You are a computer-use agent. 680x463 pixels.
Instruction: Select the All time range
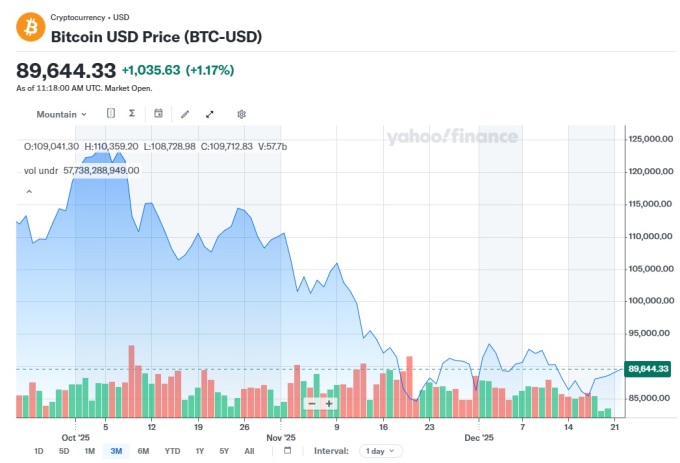249,451
